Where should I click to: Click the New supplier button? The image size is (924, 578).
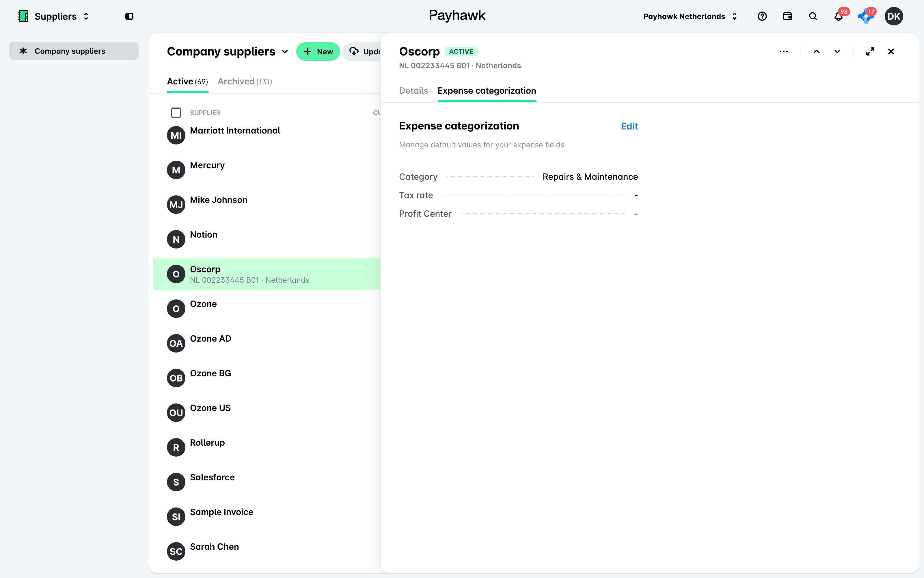pyautogui.click(x=318, y=51)
